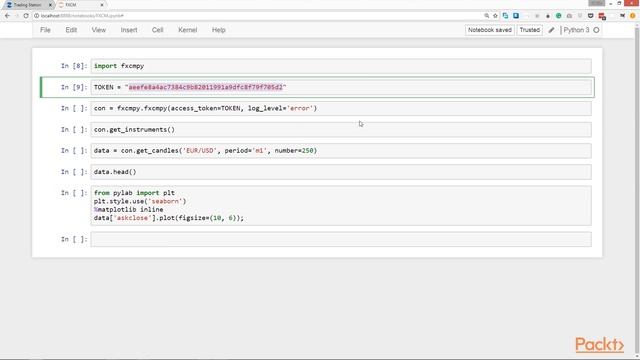640x360 pixels.
Task: Click the Trusted notebook button
Action: pos(529,30)
